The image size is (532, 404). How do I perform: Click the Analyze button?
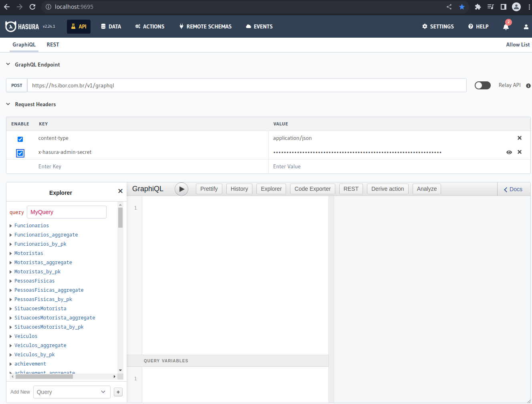[427, 189]
